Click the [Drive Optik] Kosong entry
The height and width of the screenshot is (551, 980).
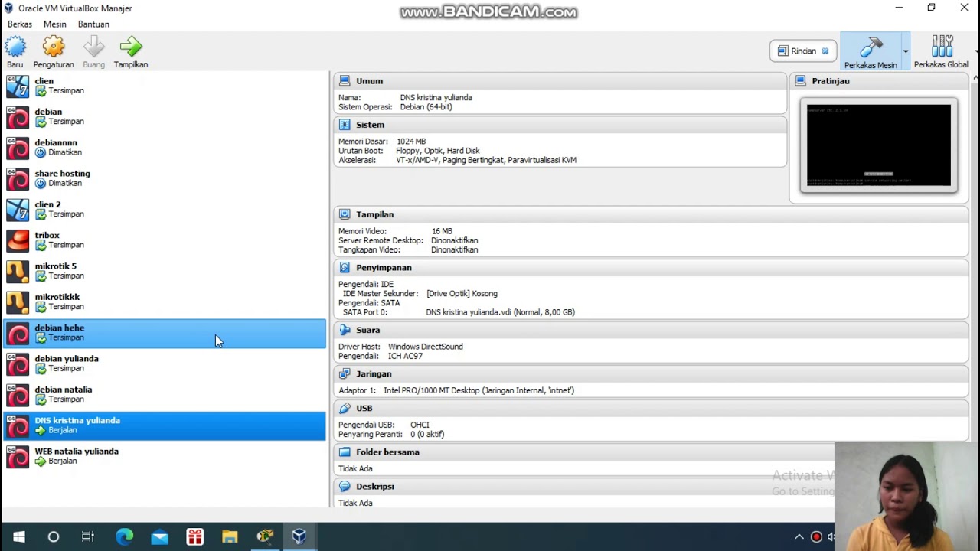click(x=462, y=294)
